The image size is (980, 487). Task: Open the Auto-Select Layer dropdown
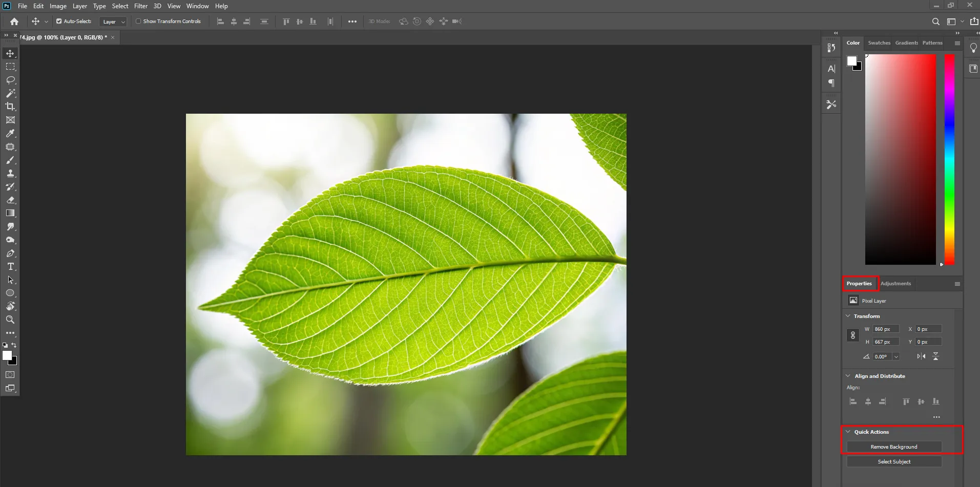(113, 22)
